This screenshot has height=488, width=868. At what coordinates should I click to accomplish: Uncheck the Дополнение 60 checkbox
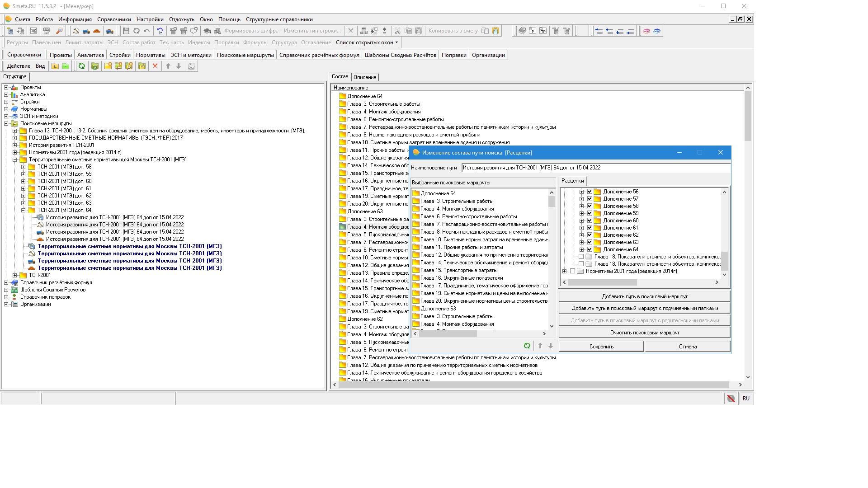coord(590,221)
